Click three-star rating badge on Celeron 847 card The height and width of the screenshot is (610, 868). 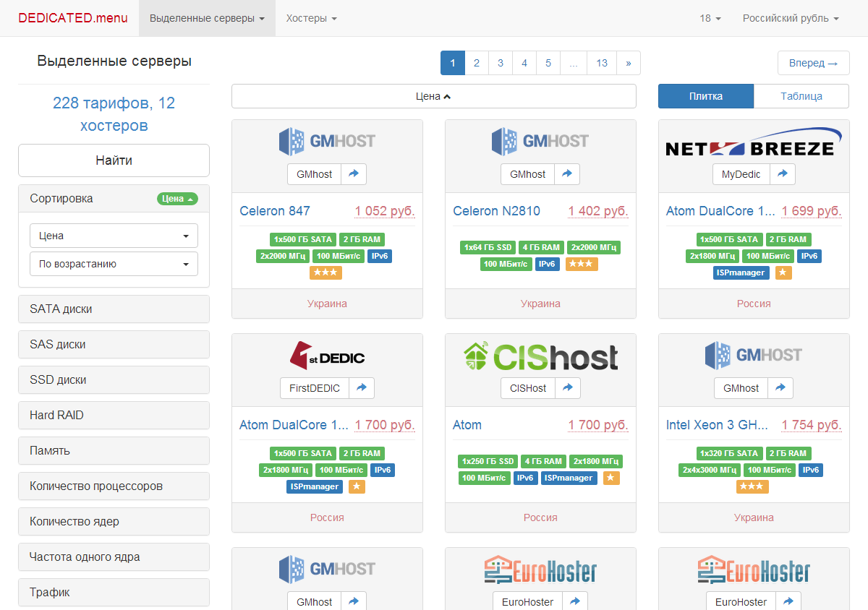(x=325, y=272)
